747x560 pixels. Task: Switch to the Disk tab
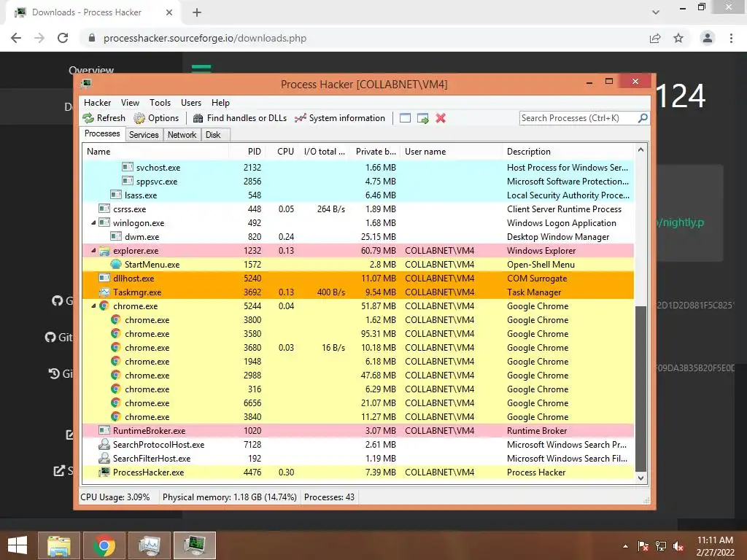213,135
